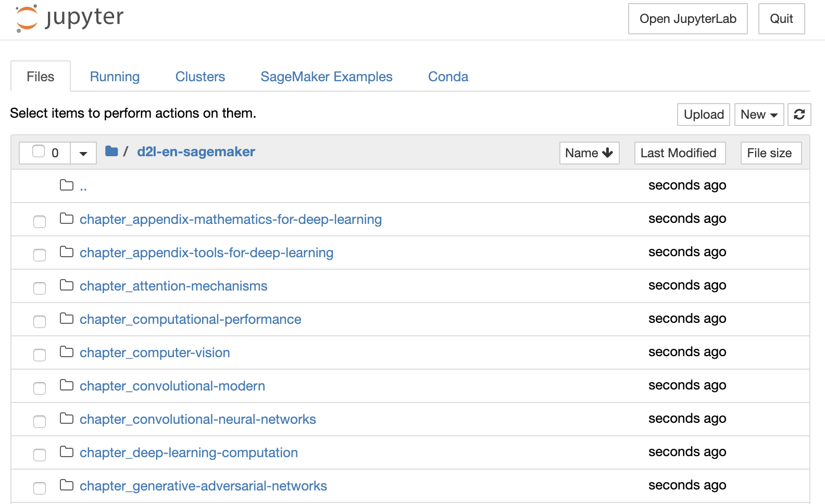This screenshot has width=825, height=504.
Task: Open chapter_generative-adversarial-networks folder link
Action: (x=203, y=486)
